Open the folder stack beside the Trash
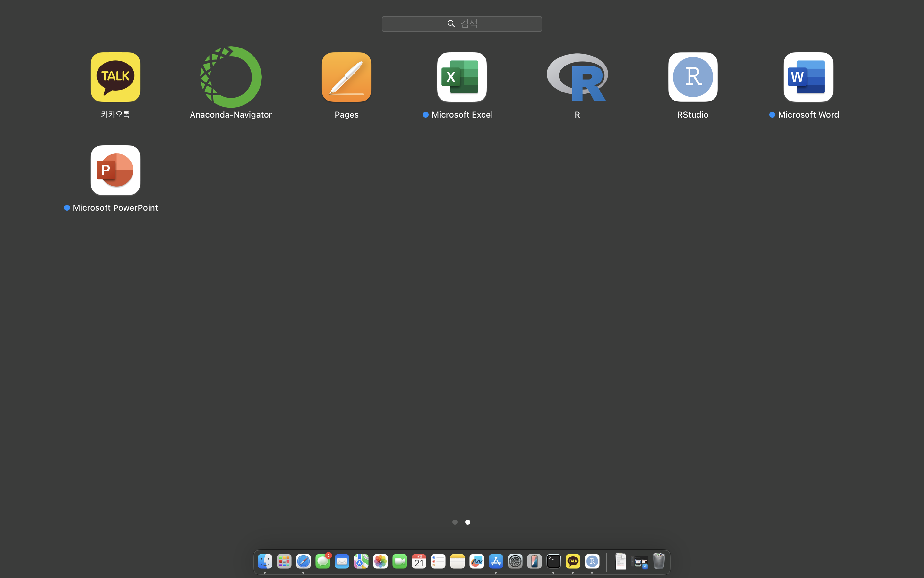The width and height of the screenshot is (924, 578). (x=640, y=562)
